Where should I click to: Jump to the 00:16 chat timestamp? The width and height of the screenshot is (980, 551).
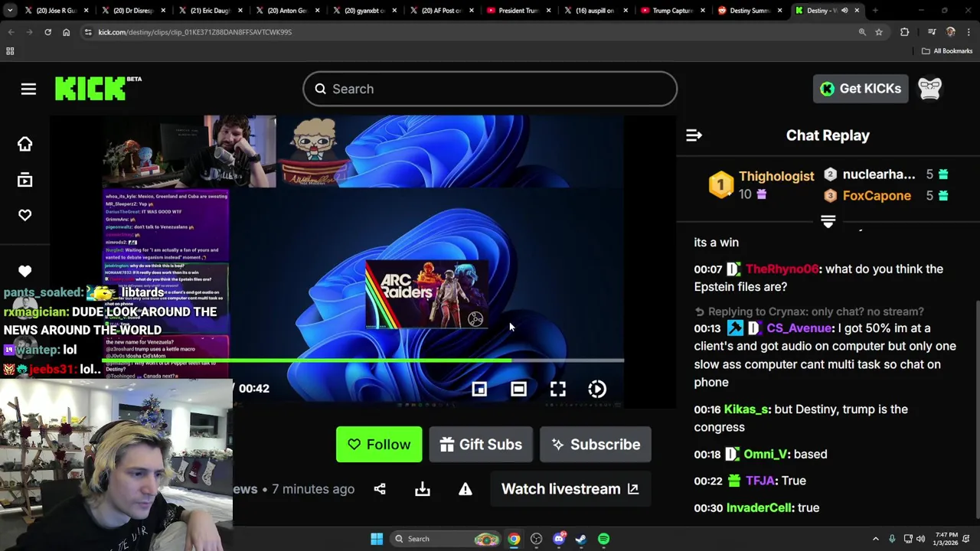tap(708, 409)
